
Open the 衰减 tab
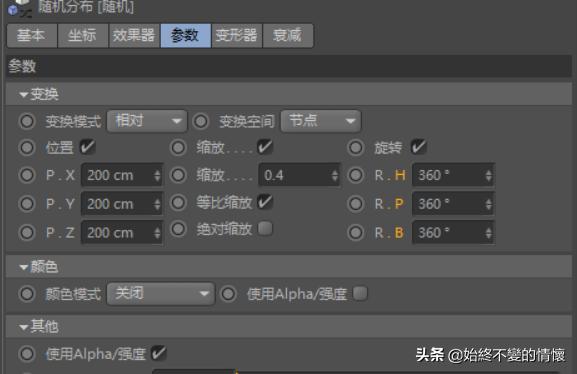(x=288, y=36)
